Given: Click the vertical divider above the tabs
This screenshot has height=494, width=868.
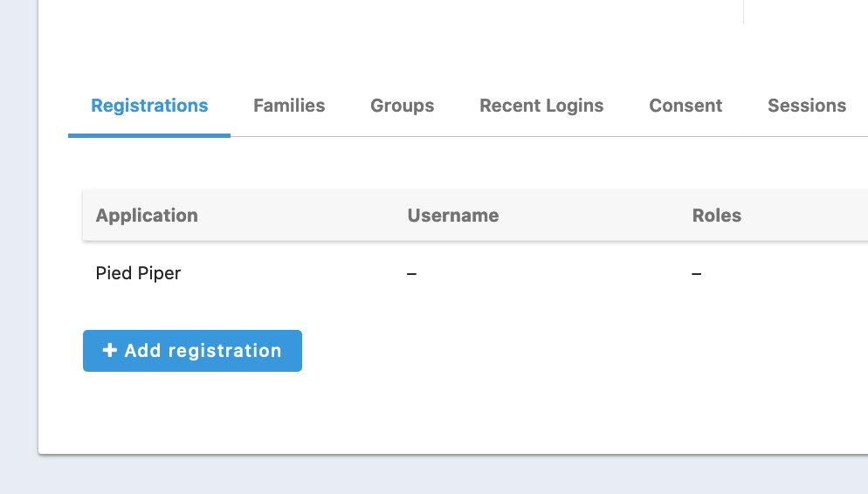Looking at the screenshot, I should (743, 12).
